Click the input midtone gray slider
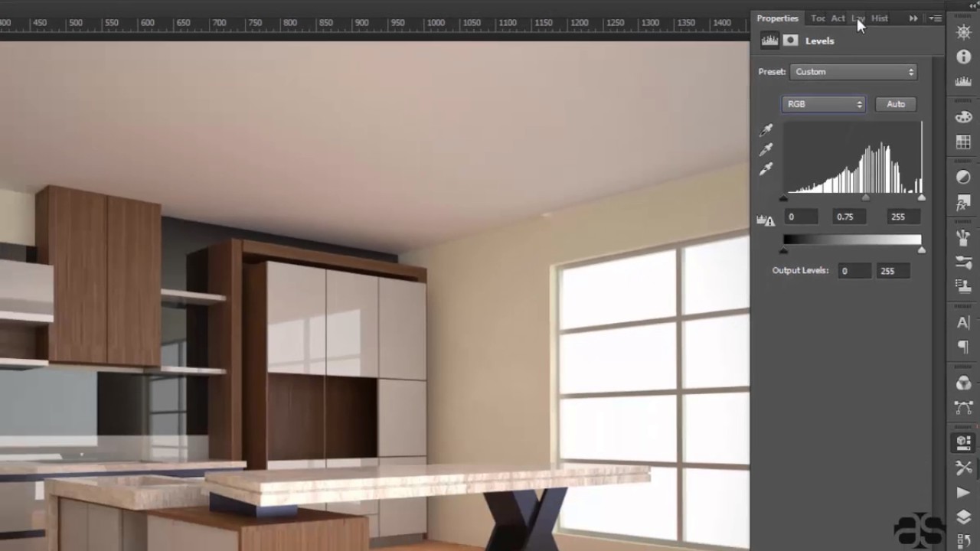The width and height of the screenshot is (980, 551). pos(865,199)
